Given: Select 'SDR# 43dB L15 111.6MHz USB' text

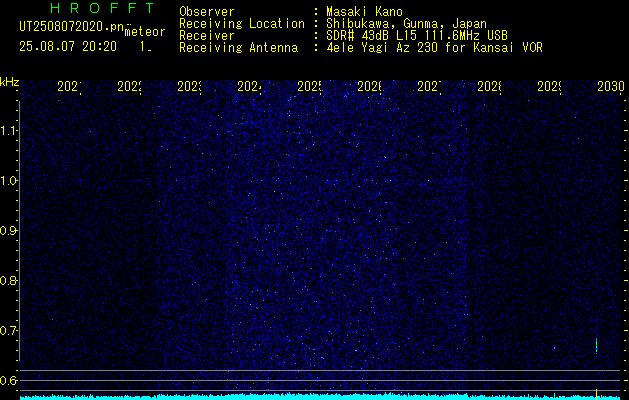Looking at the screenshot, I should tap(417, 36).
